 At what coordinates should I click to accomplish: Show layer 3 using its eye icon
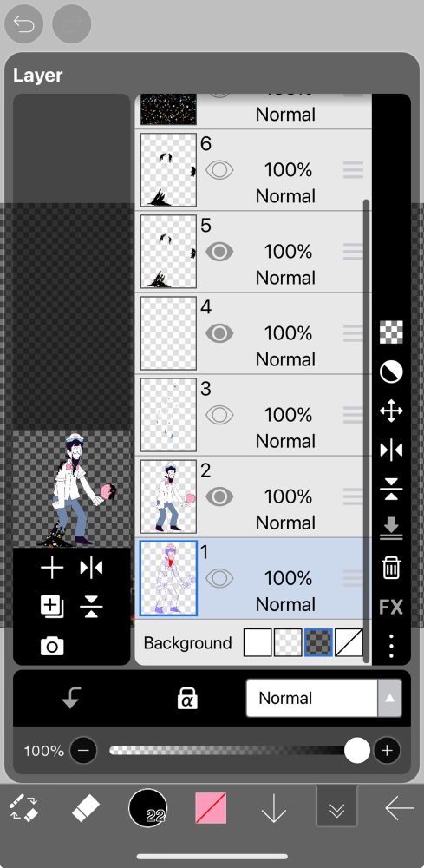[x=219, y=415]
